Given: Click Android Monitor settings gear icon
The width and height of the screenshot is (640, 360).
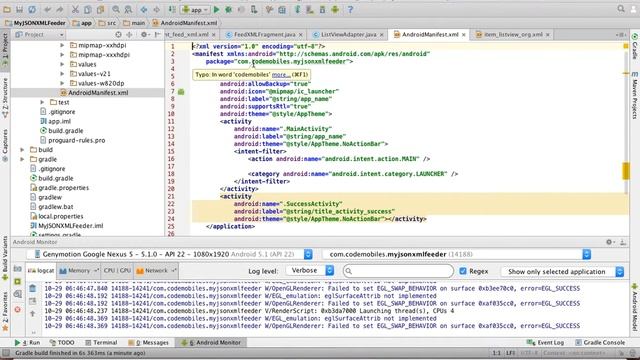Looking at the screenshot, I should [x=609, y=242].
